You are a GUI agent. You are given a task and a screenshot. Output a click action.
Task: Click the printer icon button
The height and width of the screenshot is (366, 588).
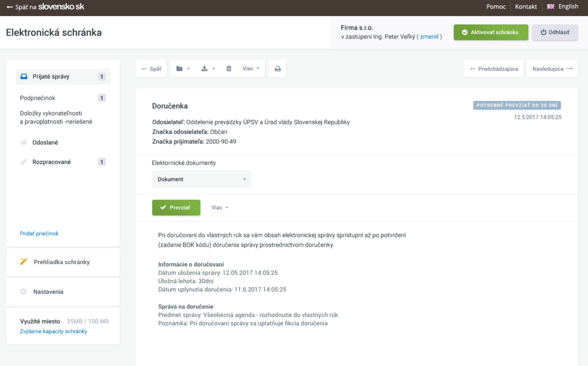277,69
